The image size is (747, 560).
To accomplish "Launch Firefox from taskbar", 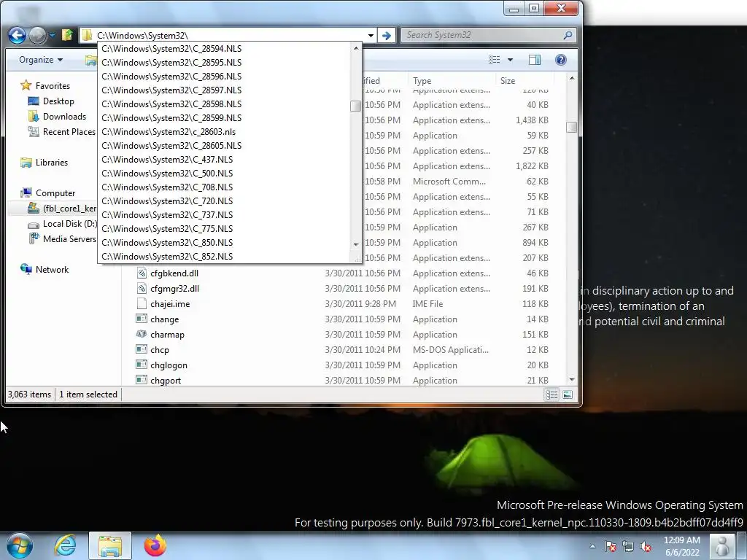I will pos(155,545).
